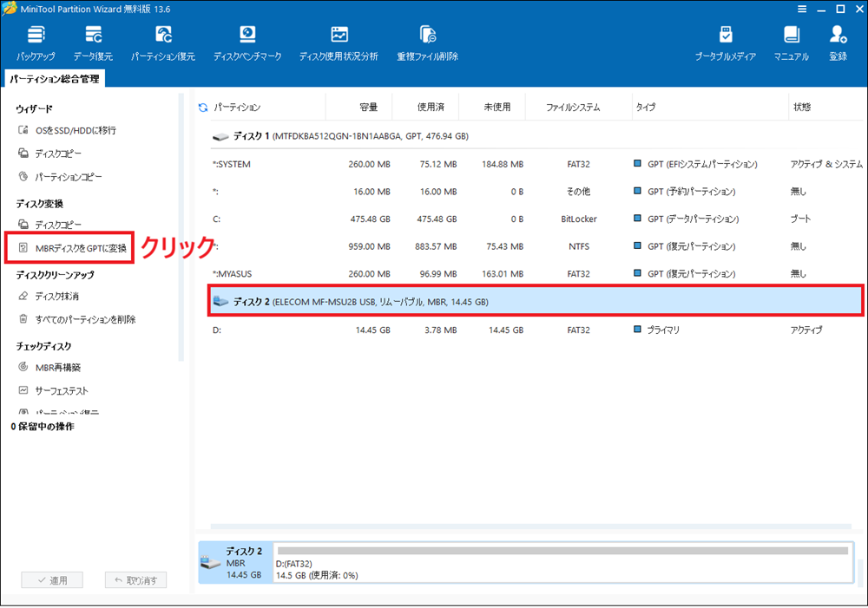Select すべてのパーティションを削除
868x608 pixels.
tap(76, 319)
